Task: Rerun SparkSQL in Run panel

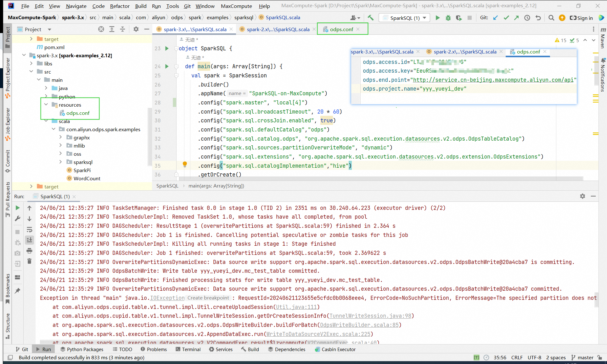Action: pos(18,208)
